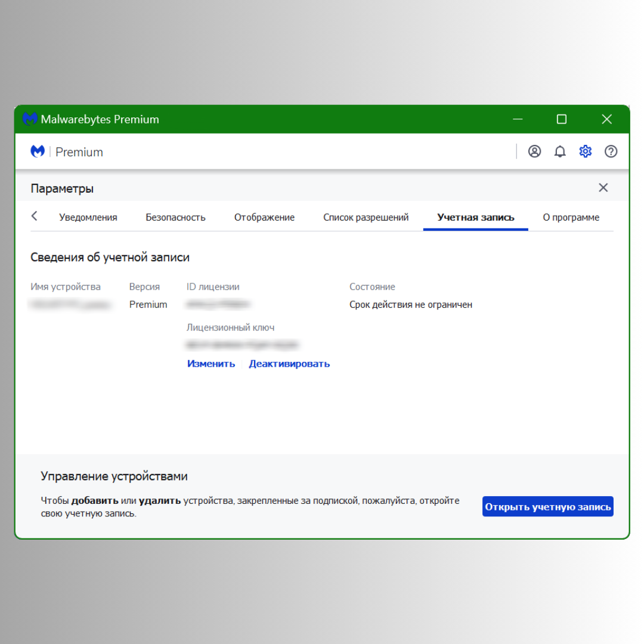Screen dimensions: 644x644
Task: Select the Учетная запись tab
Action: pos(476,217)
